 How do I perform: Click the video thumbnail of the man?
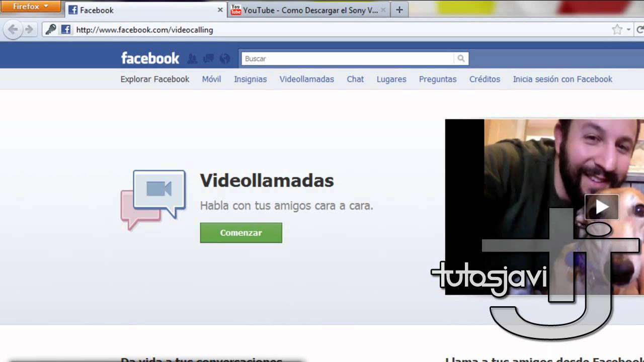point(544,207)
